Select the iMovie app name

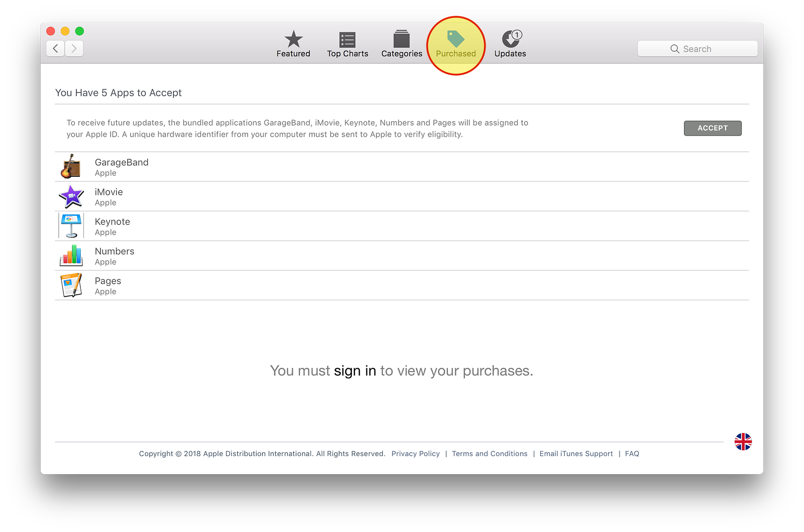click(x=109, y=192)
